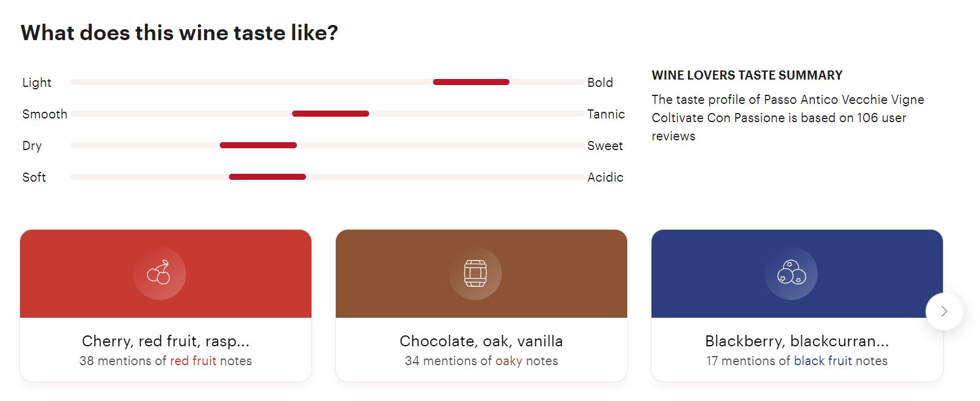Click the Soft to Acidic slider indicator
The width and height of the screenshot is (980, 401).
[x=267, y=177]
